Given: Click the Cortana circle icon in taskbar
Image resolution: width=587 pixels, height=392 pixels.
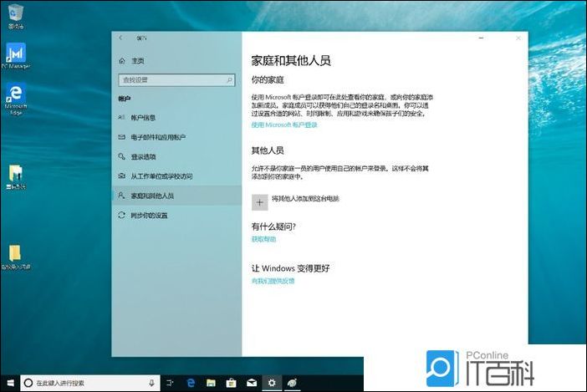Looking at the screenshot, I should (x=28, y=383).
